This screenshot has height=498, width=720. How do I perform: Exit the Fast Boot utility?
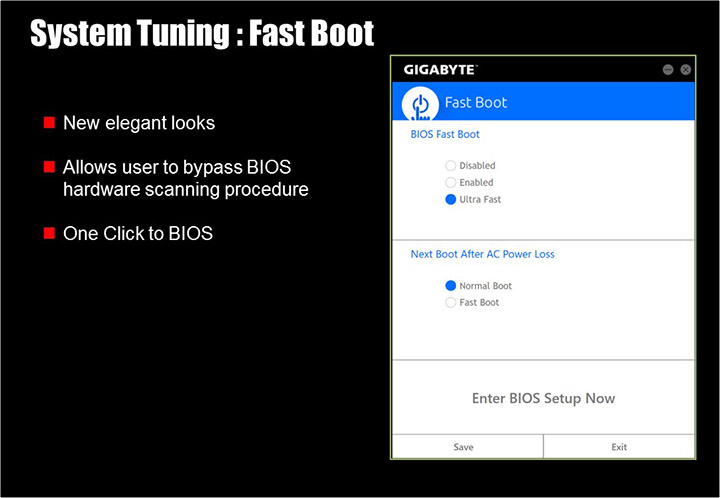coord(619,447)
